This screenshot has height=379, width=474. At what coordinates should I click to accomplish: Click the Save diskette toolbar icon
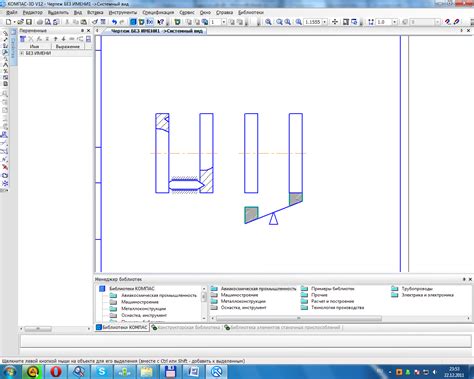coord(29,22)
